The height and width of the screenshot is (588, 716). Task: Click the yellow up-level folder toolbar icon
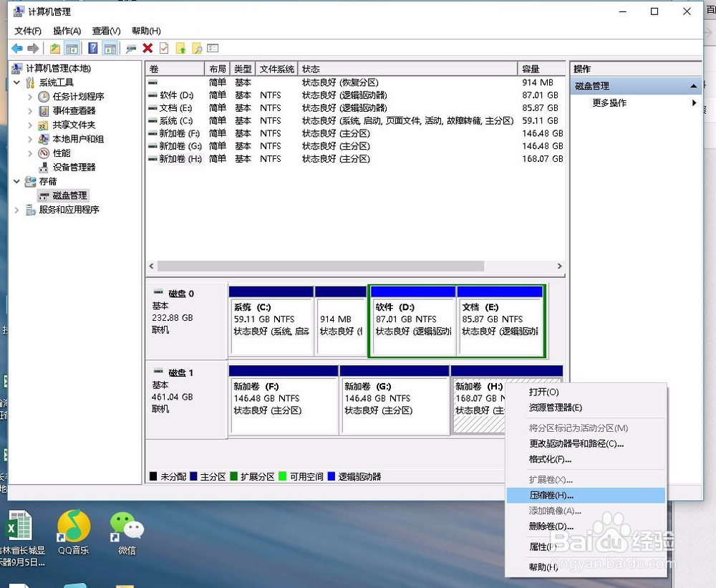(54, 48)
